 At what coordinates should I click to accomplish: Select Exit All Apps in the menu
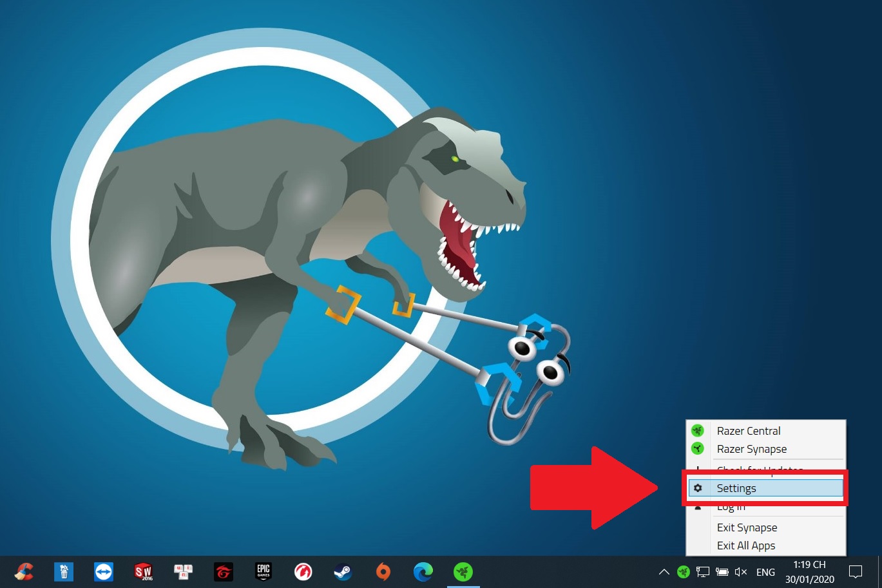pyautogui.click(x=766, y=545)
